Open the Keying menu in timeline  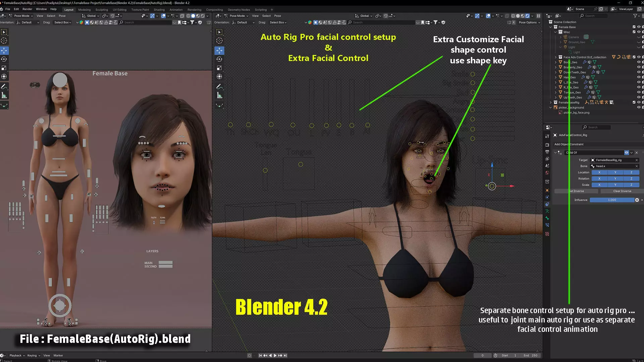34,356
